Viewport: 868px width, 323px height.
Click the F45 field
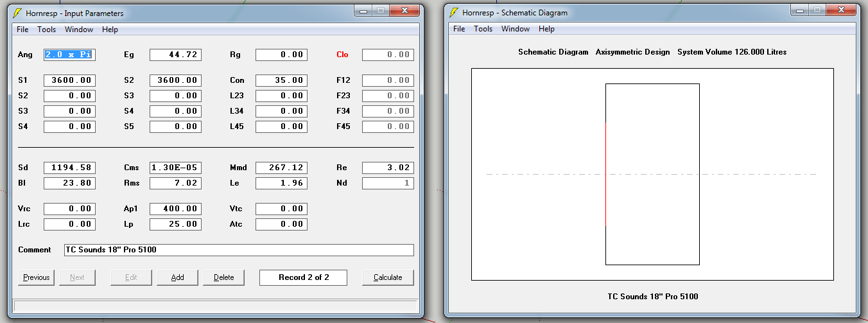point(388,127)
